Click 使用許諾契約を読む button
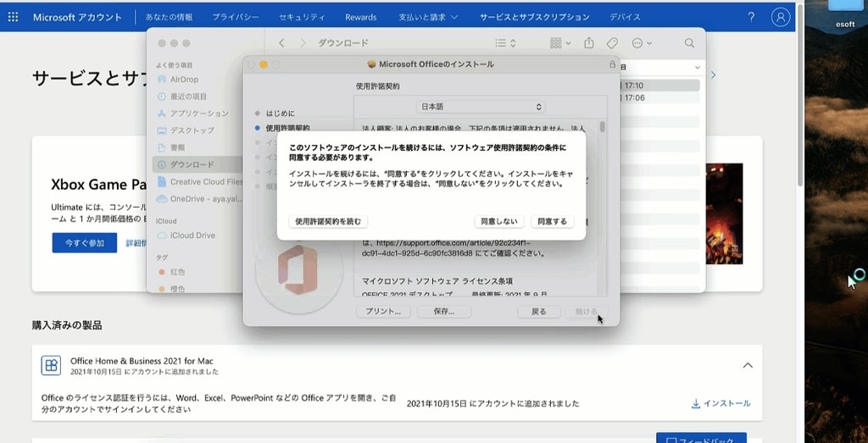Screen dimensions: 868x443 [x=328, y=221]
